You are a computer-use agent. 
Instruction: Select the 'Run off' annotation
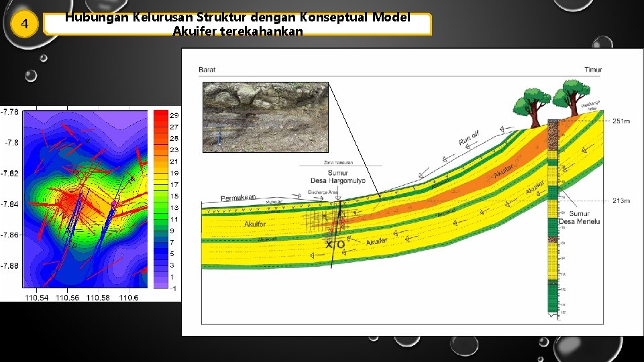tap(469, 138)
